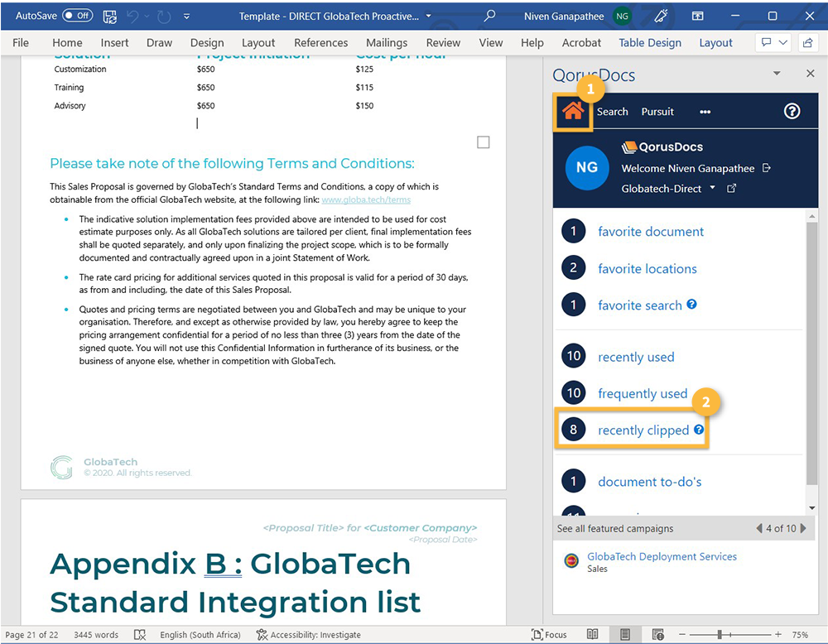Open the recently clipped link
The height and width of the screenshot is (644, 828).
point(643,430)
